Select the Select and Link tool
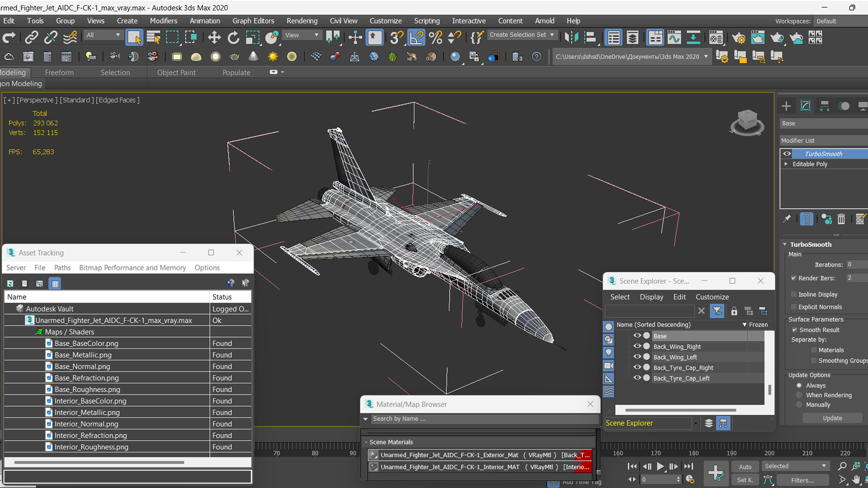 coord(31,38)
